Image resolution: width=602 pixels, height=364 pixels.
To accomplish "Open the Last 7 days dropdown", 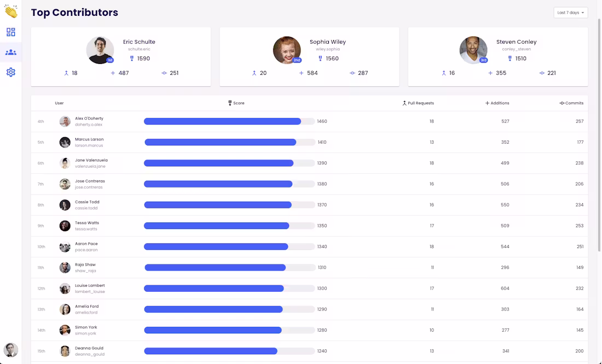I will (x=570, y=13).
